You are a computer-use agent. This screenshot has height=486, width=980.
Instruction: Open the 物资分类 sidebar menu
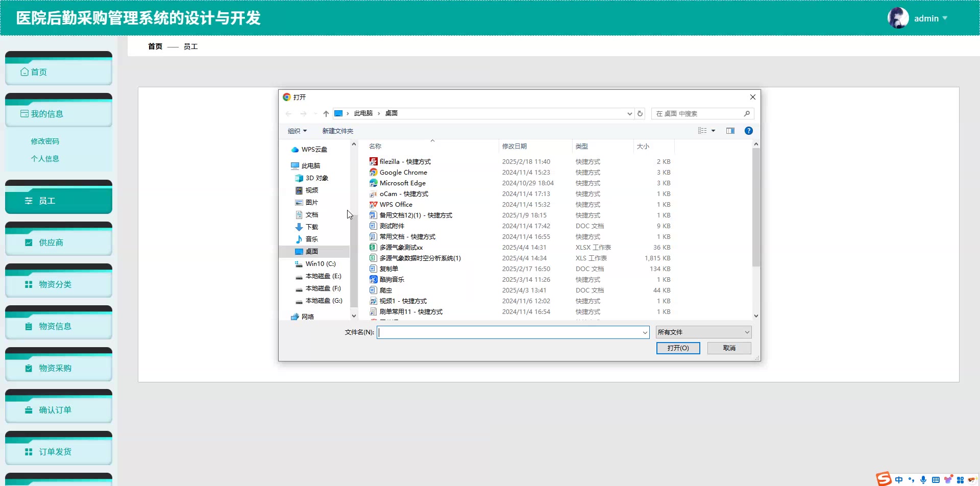(x=59, y=284)
